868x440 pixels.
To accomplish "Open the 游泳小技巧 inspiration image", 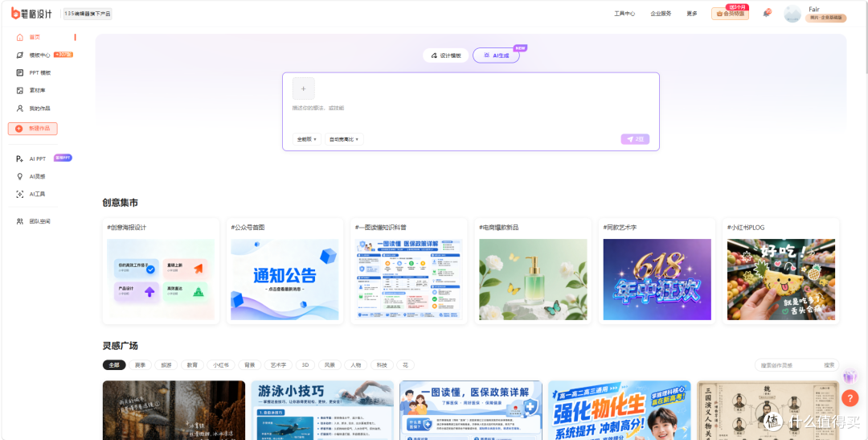I will (x=322, y=410).
